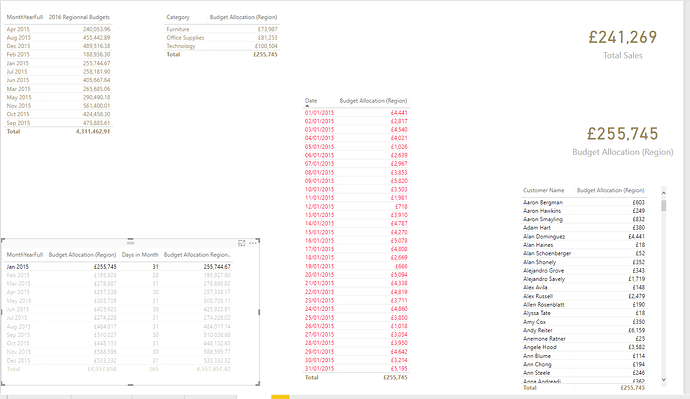
Task: Click the dimmed Dec 2015 row showing £533,332
Action: point(118,360)
